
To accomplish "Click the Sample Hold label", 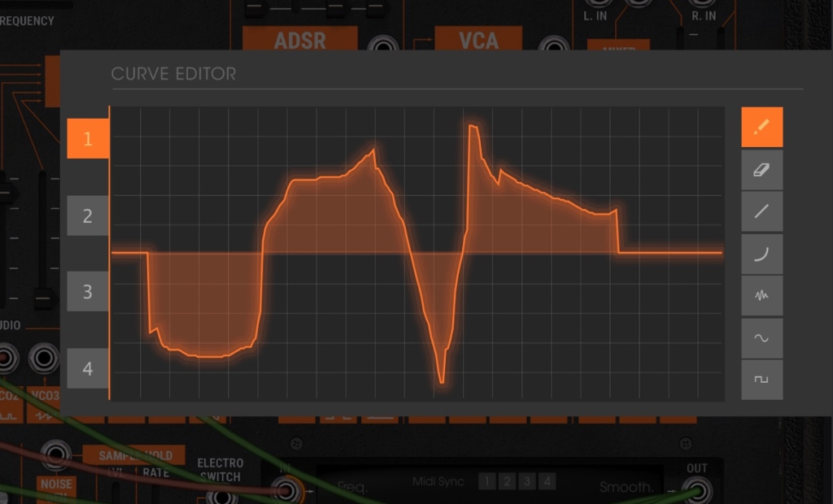I will [134, 455].
